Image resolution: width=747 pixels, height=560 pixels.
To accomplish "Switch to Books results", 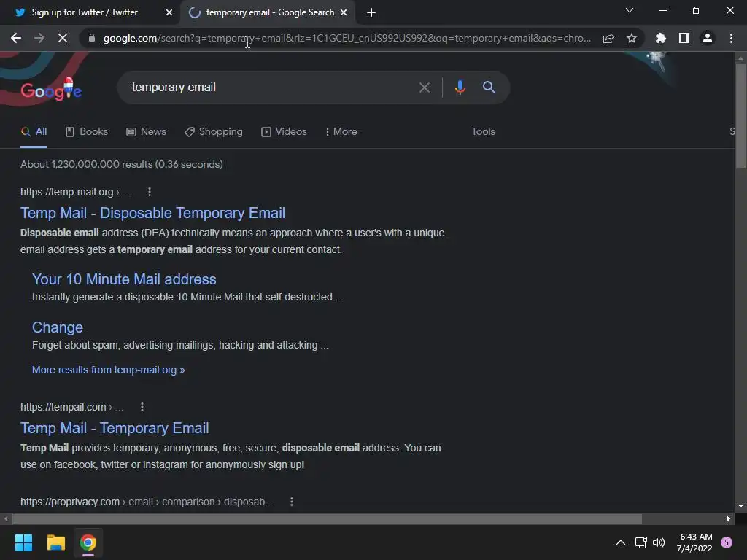I will pos(87,131).
